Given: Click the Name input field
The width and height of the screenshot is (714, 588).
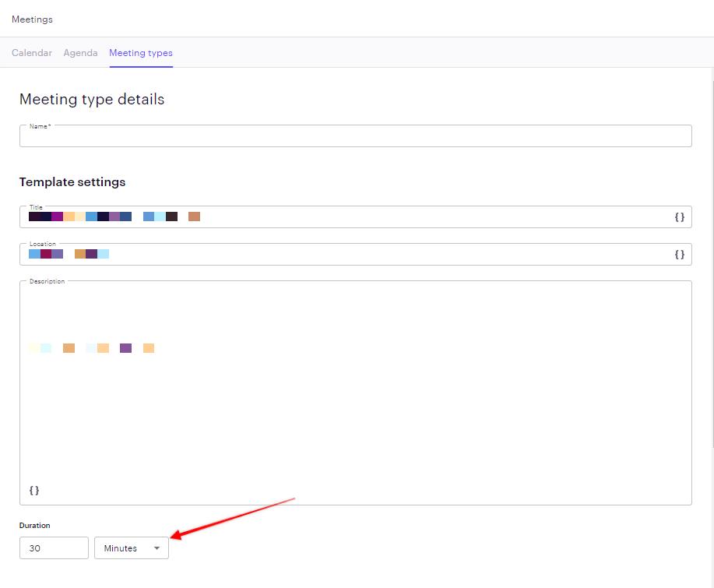Looking at the screenshot, I should [356, 136].
